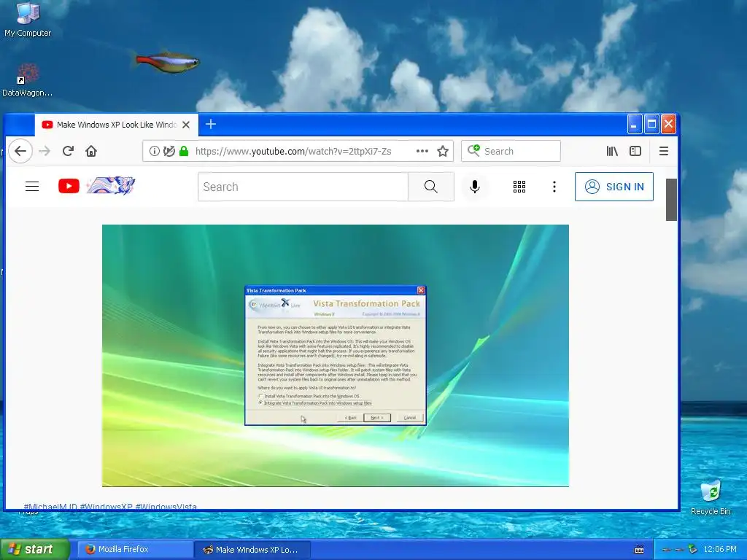The width and height of the screenshot is (747, 560).
Task: Open the #WindowsXP hashtag link
Action: coord(106,506)
